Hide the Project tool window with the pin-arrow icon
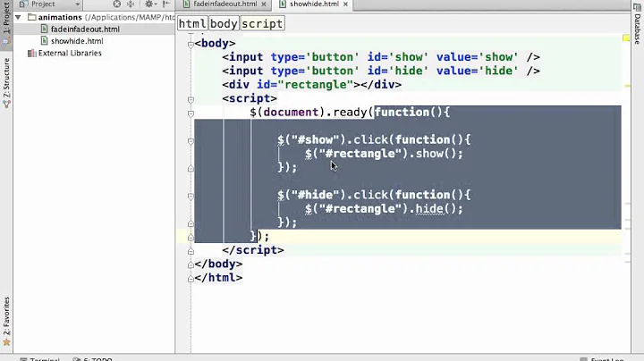This screenshot has height=361, width=644. pyautogui.click(x=166, y=4)
